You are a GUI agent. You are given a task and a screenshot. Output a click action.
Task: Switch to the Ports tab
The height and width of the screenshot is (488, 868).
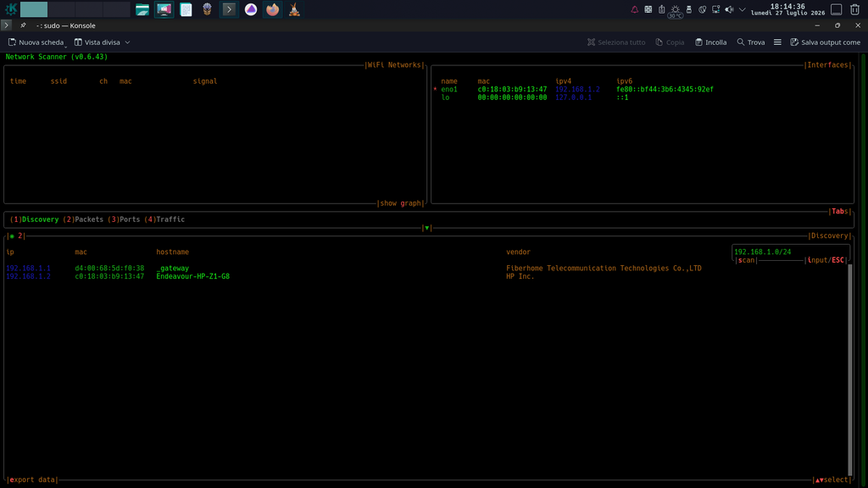(x=124, y=219)
